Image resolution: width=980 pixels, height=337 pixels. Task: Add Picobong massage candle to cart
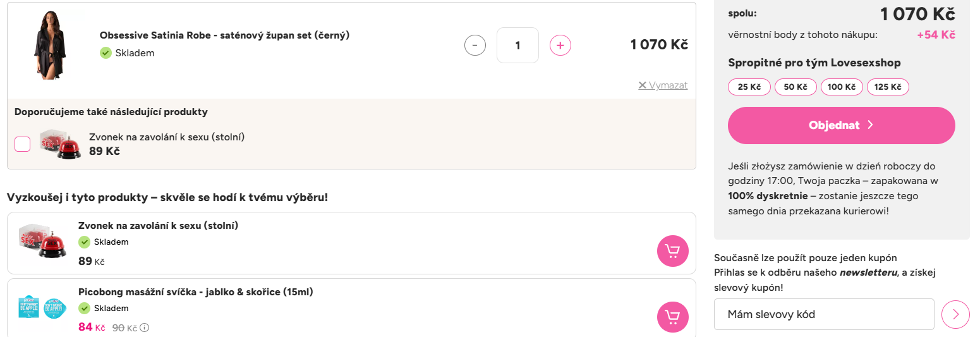tap(672, 317)
